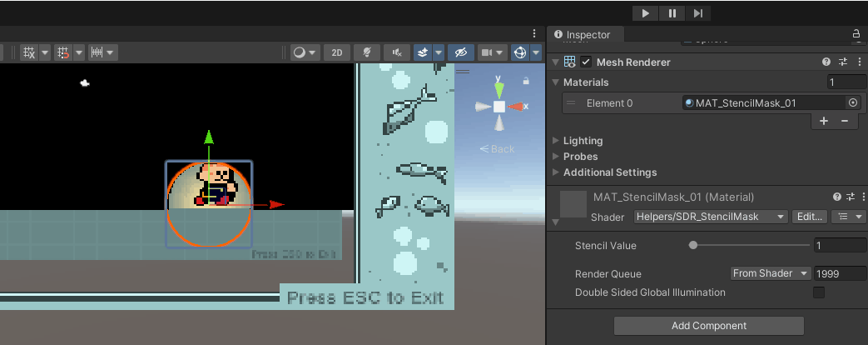Click the Mesh Renderer component icon
This screenshot has width=868, height=345.
point(569,62)
